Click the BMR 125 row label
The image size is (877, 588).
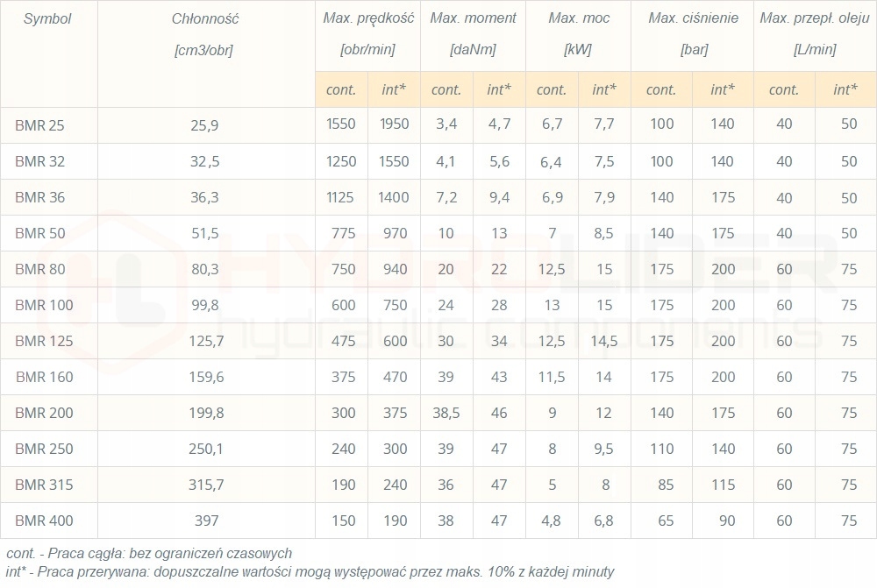(44, 341)
